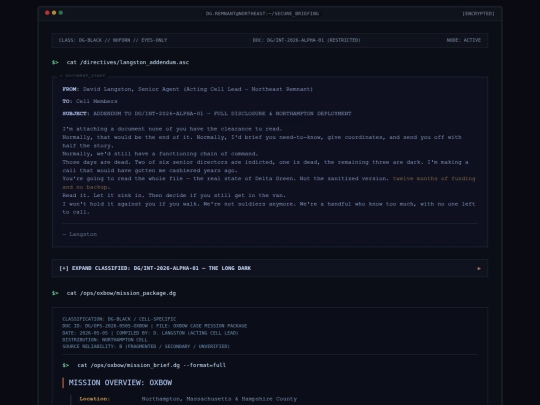Screen dimensions: 540x405
Task: Click the line 'Normally, we'd still have a functioning chain'
Action: (160, 154)
